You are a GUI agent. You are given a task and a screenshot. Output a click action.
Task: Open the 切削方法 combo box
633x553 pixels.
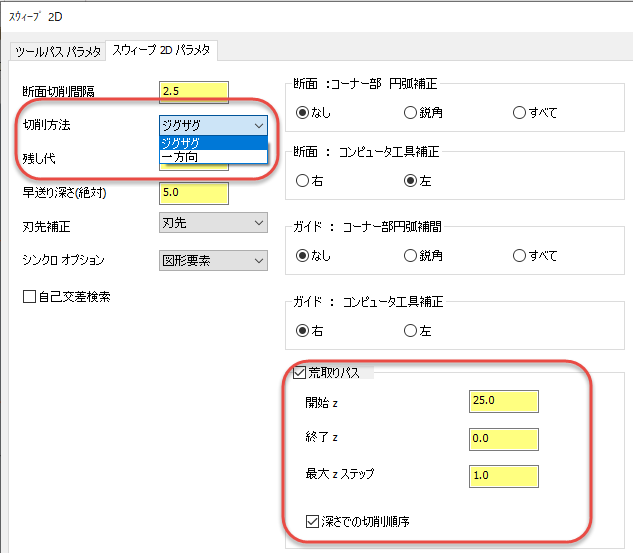(213, 126)
